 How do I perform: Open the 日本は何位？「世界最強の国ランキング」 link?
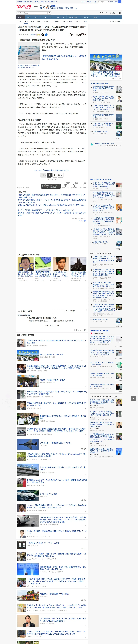[55, 443]
